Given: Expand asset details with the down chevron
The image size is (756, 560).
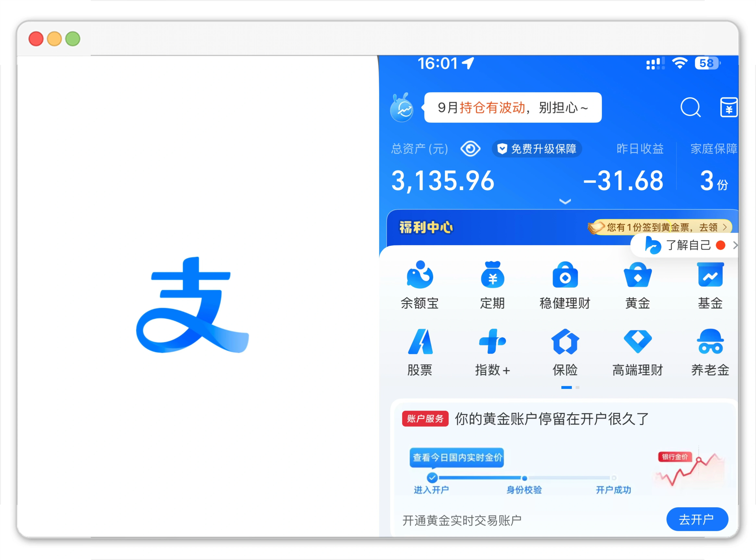Looking at the screenshot, I should click(x=565, y=201).
